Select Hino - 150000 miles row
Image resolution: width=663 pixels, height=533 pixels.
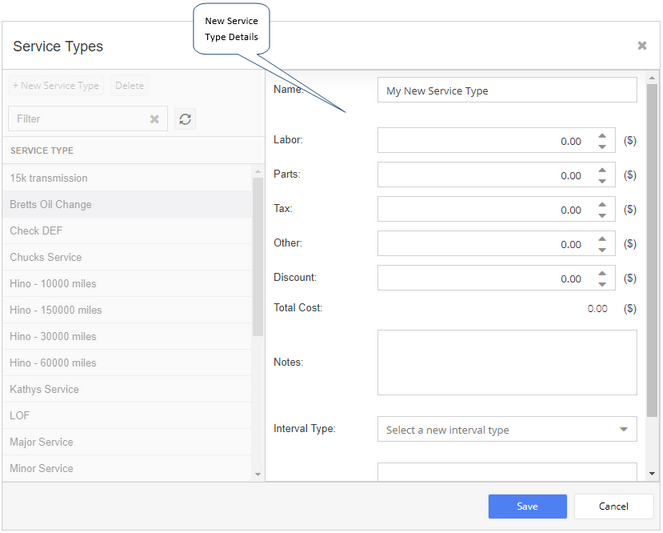pyautogui.click(x=127, y=310)
